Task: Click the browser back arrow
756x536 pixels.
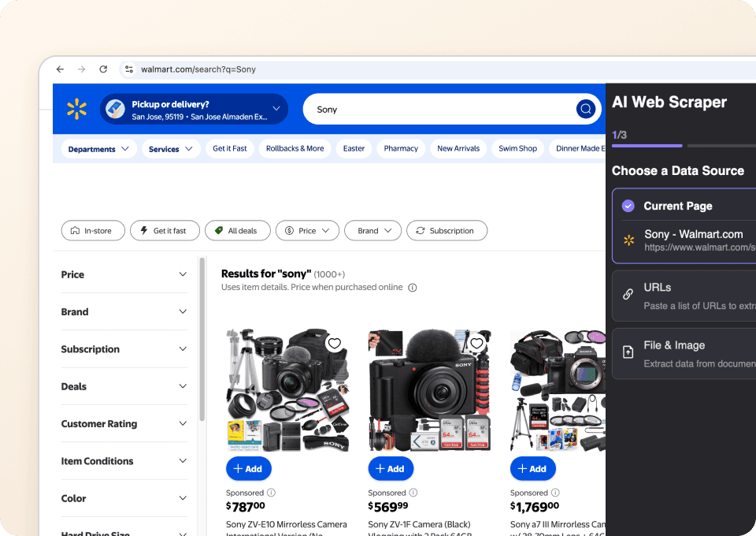Action: (61, 69)
